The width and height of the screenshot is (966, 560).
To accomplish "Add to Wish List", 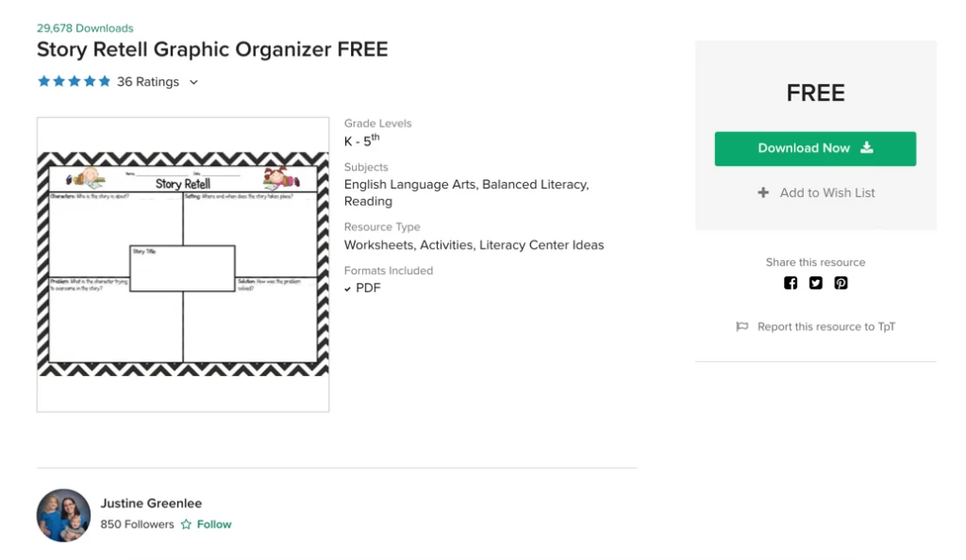I will click(x=816, y=192).
